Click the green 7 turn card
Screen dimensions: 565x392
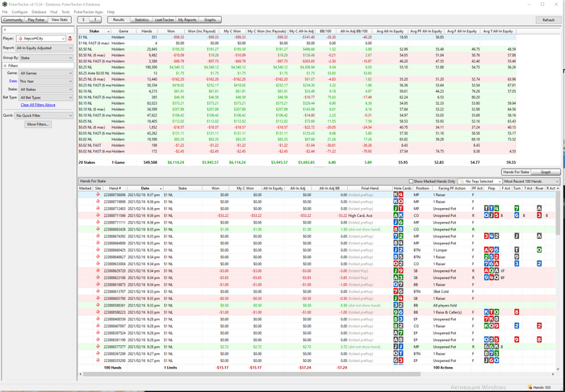tap(517, 208)
